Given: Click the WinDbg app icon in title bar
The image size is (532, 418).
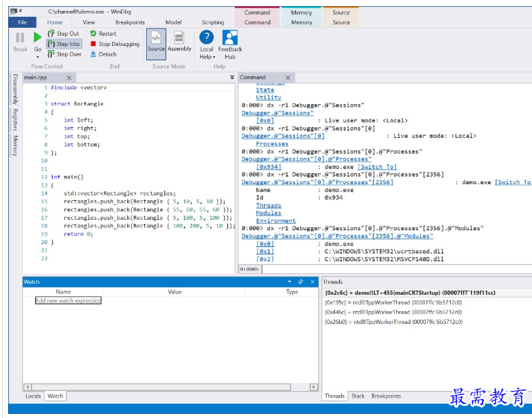Looking at the screenshot, I should coord(14,11).
